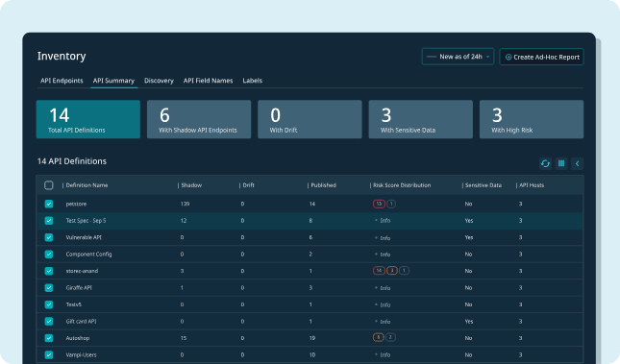Open the Vulnerable API definition
The height and width of the screenshot is (364, 620).
pos(84,237)
